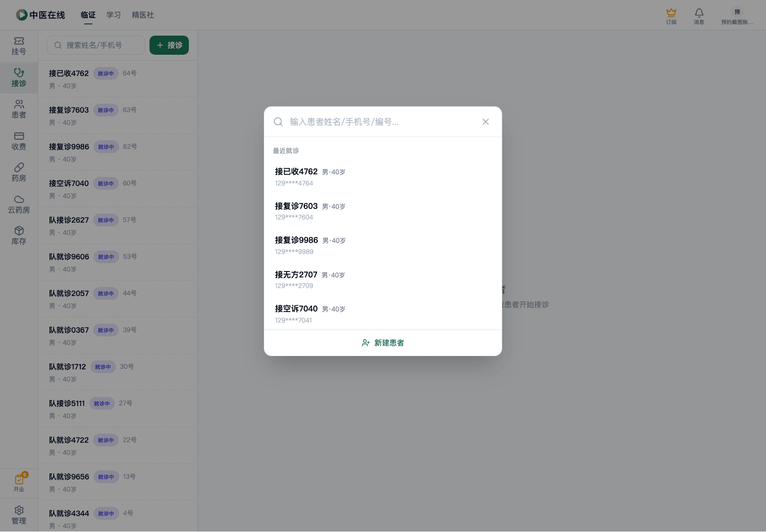The width and height of the screenshot is (766, 532).
Task: Open queue entry 队接诊2627 number 57号
Action: (x=118, y=225)
